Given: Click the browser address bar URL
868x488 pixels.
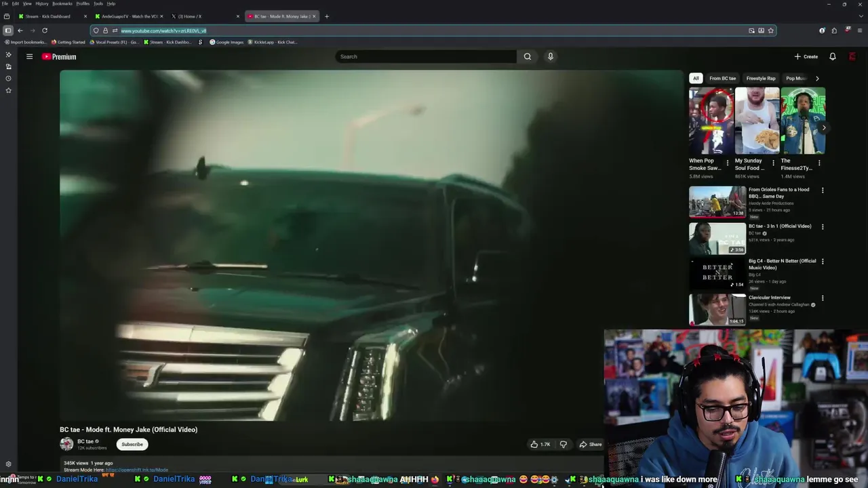Looking at the screenshot, I should (163, 30).
